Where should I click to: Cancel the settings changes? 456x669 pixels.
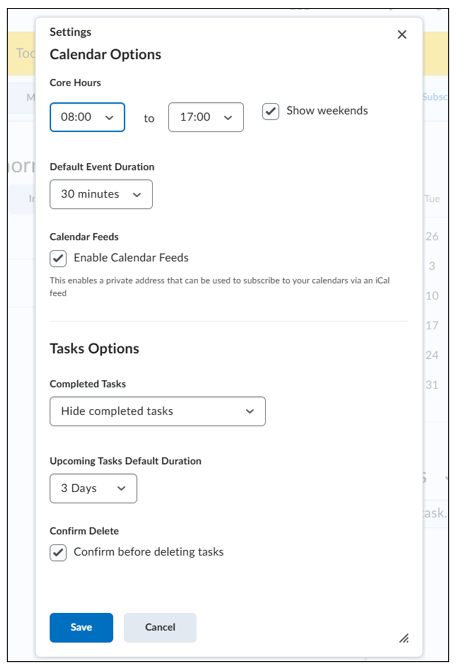coord(160,627)
